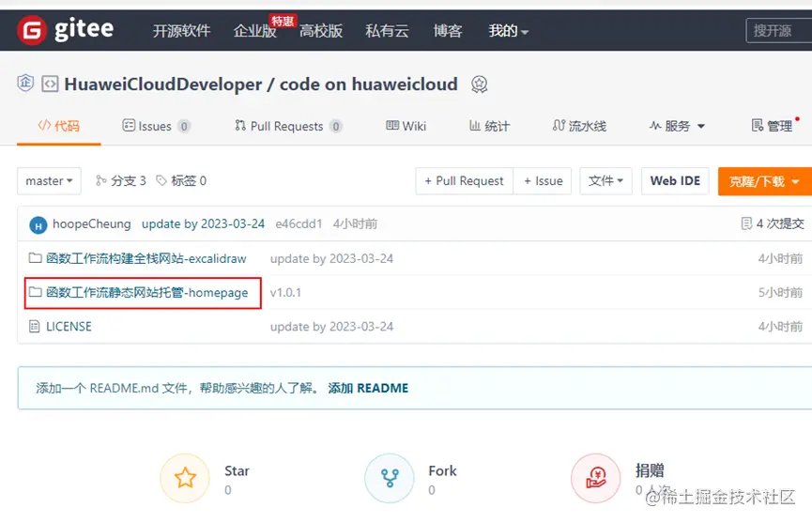Expand the 文件 dropdown button
This screenshot has width=812, height=523.
pyautogui.click(x=605, y=180)
